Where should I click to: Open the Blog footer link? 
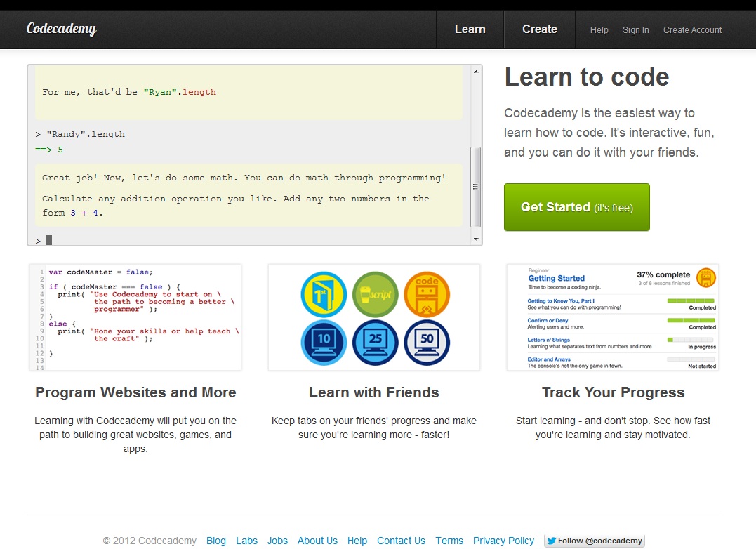tap(216, 541)
